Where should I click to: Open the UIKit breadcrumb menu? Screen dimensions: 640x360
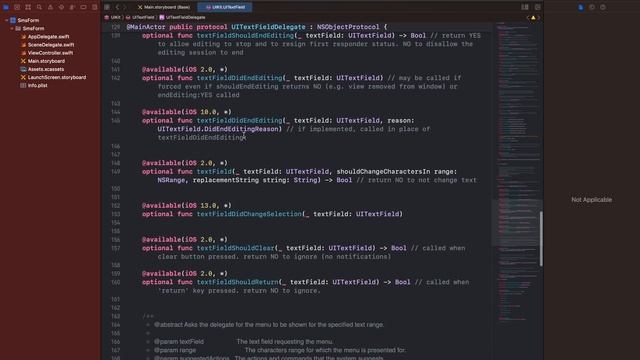tap(113, 18)
